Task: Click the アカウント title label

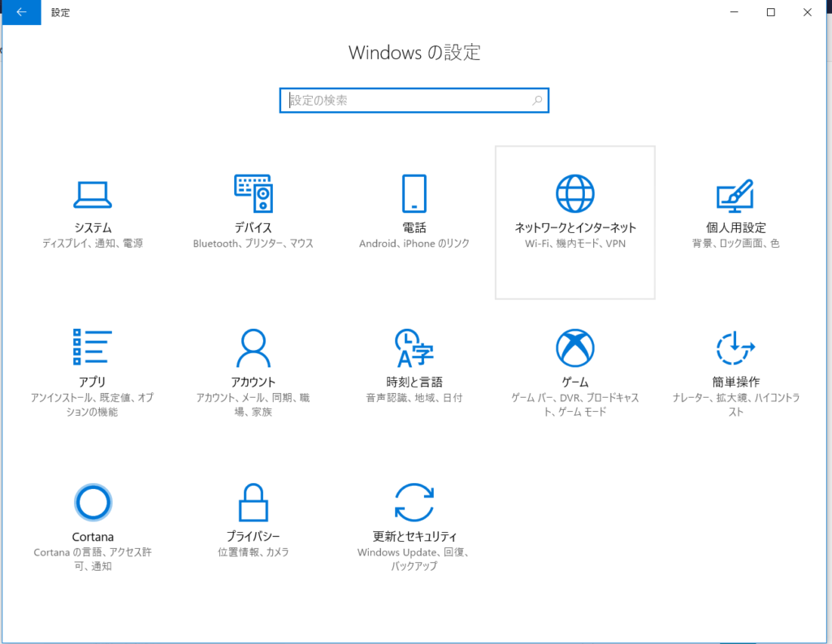Action: tap(253, 382)
